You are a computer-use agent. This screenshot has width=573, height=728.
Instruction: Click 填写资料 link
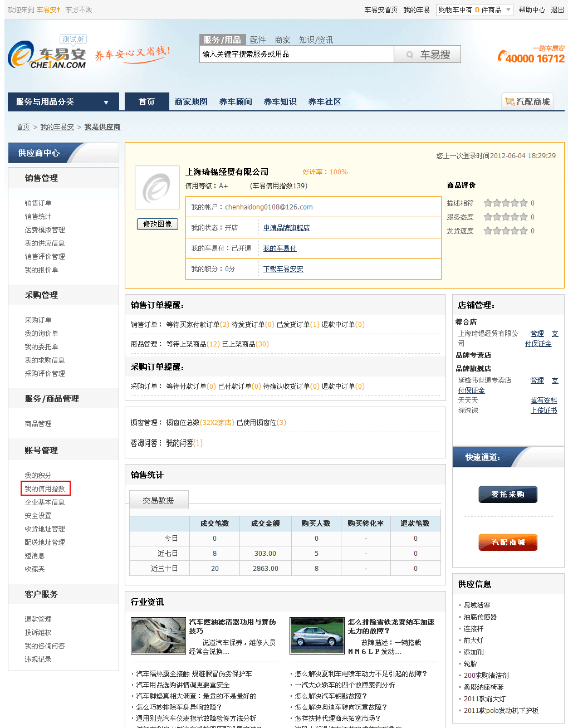[543, 400]
